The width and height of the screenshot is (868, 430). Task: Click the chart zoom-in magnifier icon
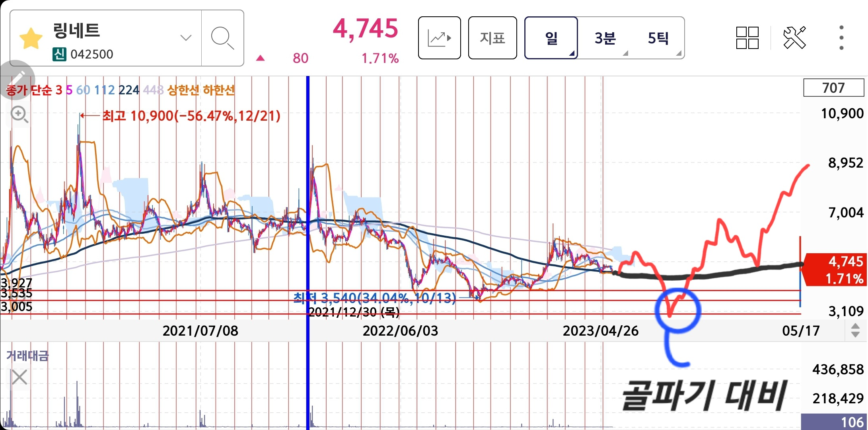(x=19, y=115)
